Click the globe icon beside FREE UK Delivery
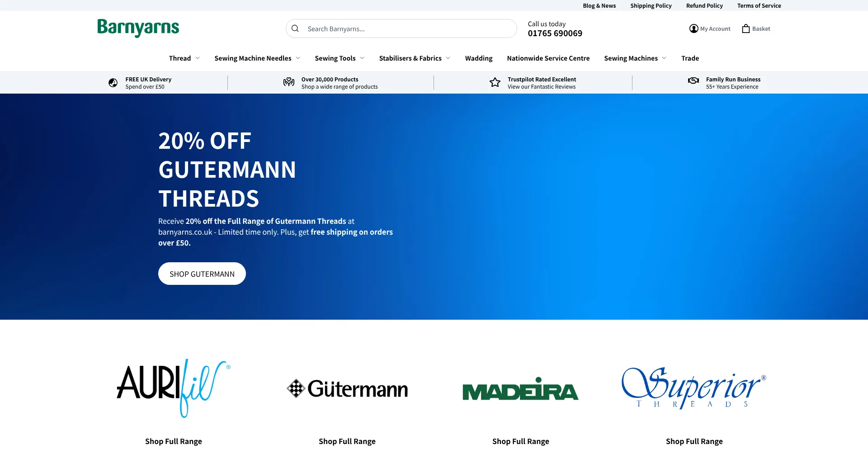Image resolution: width=868 pixels, height=449 pixels. [113, 83]
